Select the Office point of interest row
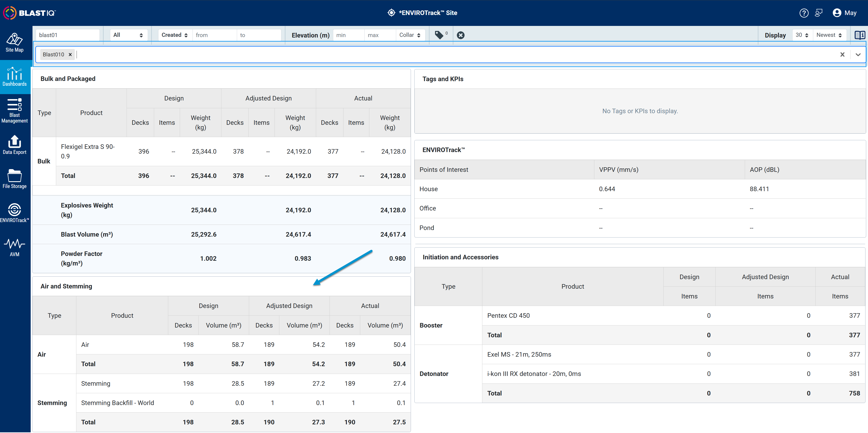Image resolution: width=868 pixels, height=433 pixels. pos(640,209)
